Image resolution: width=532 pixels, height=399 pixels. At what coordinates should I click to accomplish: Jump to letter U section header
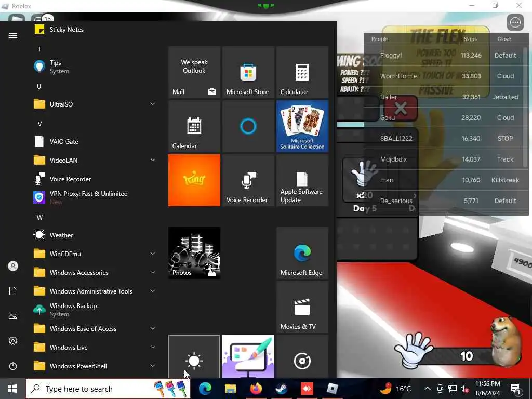click(39, 87)
